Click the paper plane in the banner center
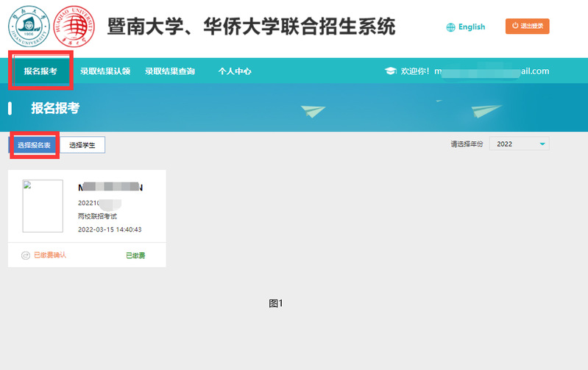 click(314, 112)
